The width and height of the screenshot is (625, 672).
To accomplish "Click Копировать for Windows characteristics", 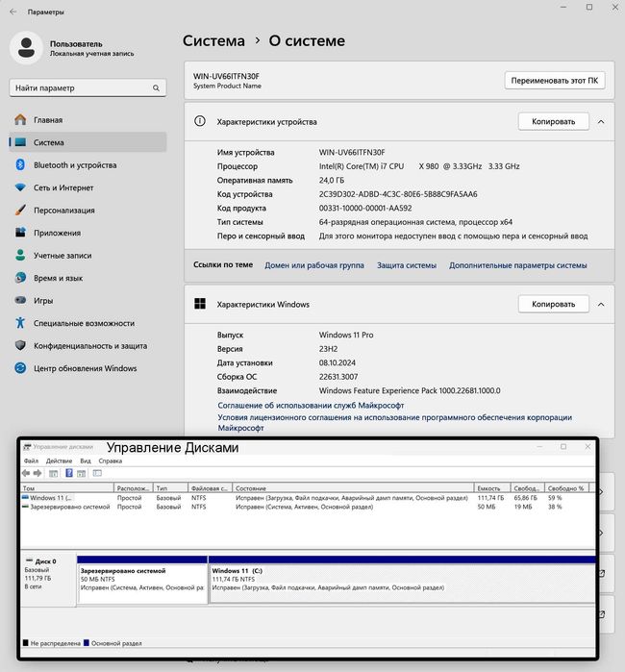I will (x=554, y=305).
